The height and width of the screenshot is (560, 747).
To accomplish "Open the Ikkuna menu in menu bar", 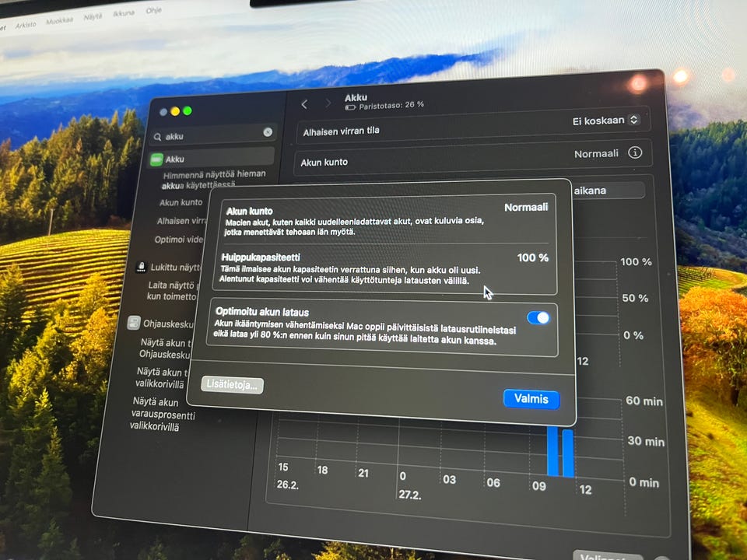I will click(124, 13).
